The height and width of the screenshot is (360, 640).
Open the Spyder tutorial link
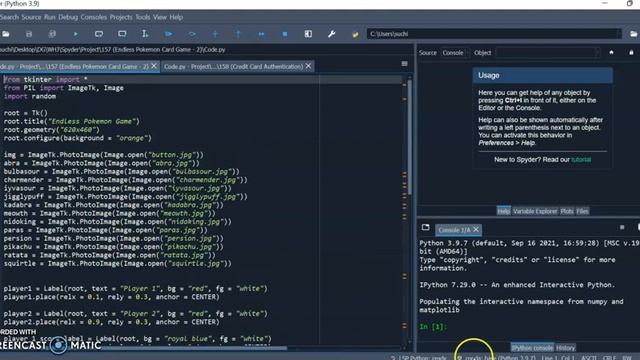pos(581,160)
